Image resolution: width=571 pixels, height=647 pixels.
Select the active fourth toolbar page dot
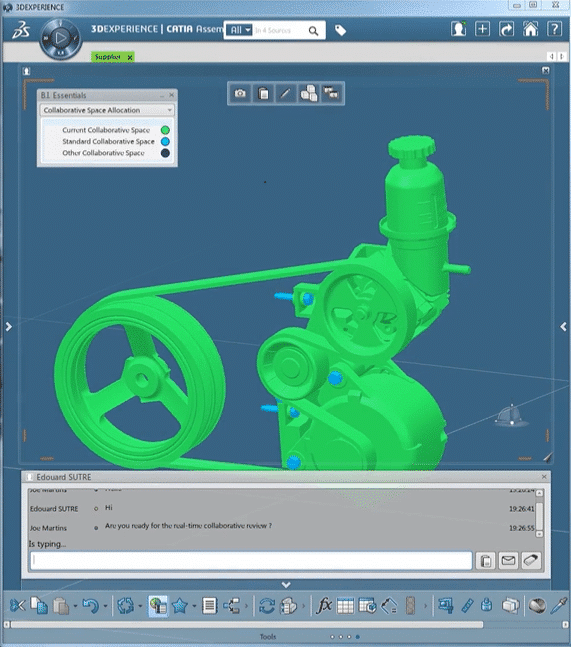358,637
